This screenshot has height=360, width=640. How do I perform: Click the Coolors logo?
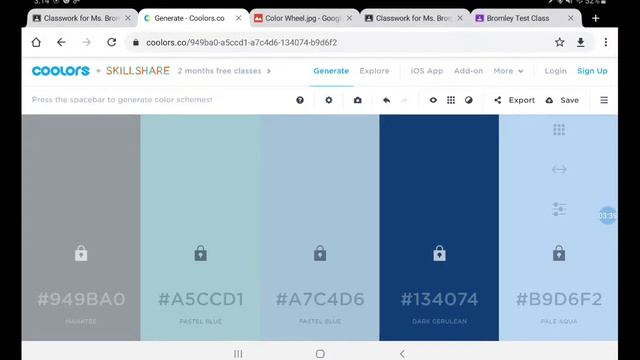pos(60,71)
